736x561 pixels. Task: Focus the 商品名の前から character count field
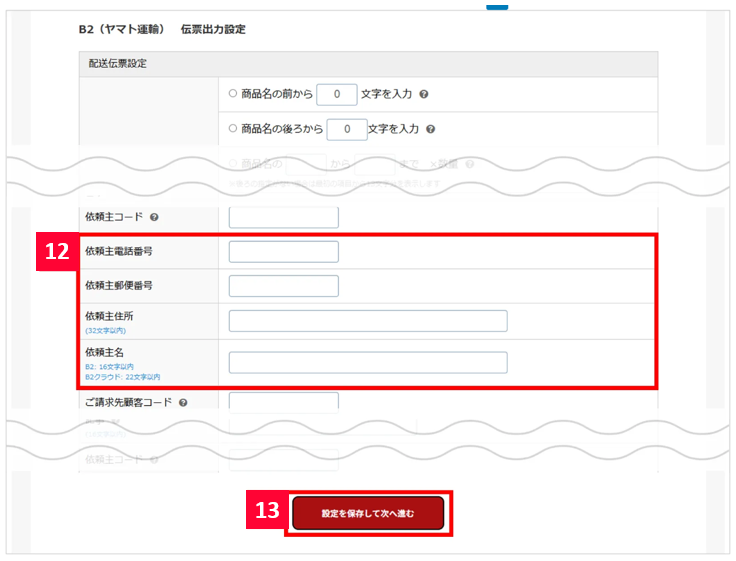[x=337, y=95]
